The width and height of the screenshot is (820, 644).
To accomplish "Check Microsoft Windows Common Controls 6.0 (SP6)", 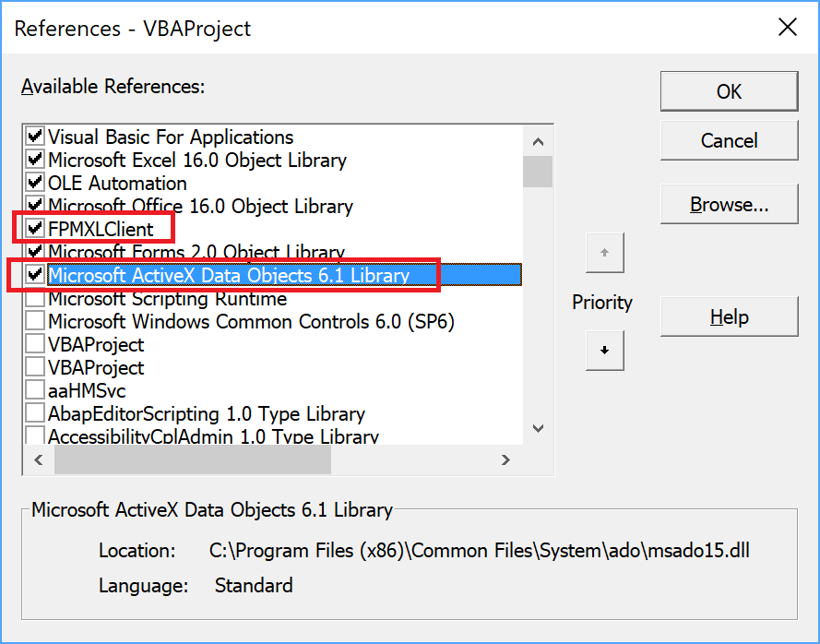I will click(x=33, y=321).
